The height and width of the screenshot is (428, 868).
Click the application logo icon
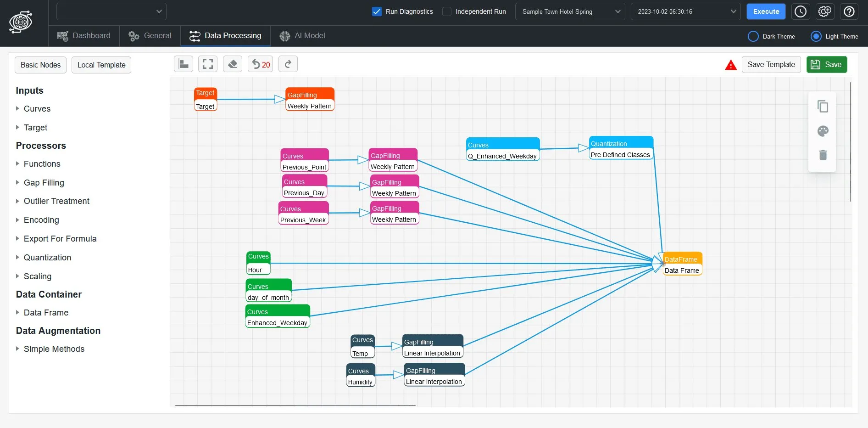point(21,22)
